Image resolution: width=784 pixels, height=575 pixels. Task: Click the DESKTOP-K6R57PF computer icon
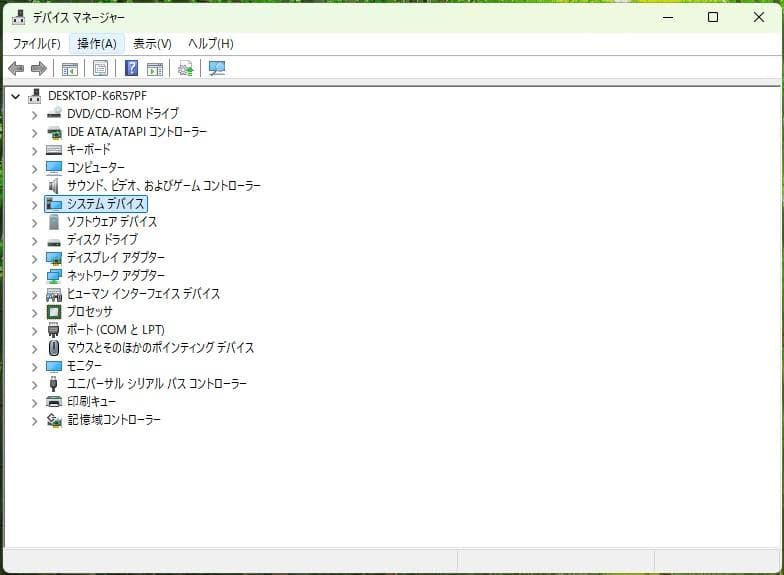(x=34, y=96)
